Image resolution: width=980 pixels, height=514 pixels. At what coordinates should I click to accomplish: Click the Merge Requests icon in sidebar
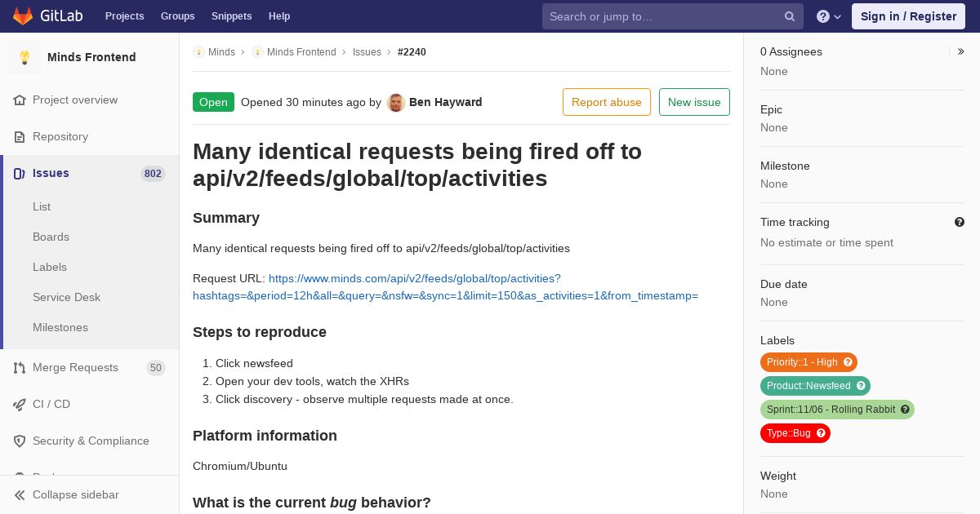point(20,368)
